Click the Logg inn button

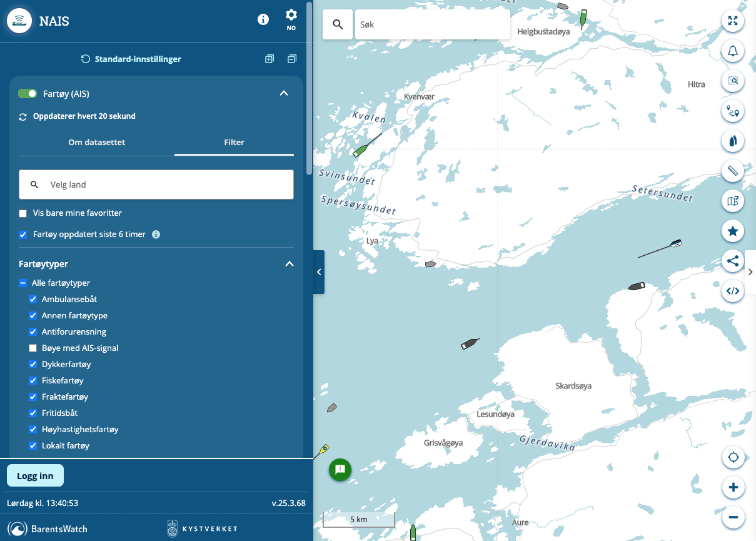pyautogui.click(x=35, y=476)
